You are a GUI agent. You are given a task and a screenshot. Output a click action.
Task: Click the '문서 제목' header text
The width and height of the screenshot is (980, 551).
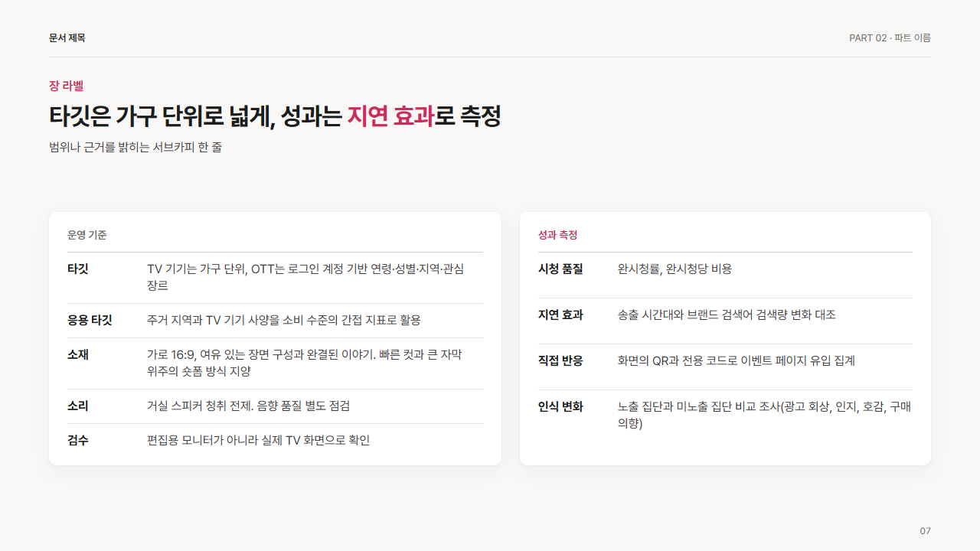point(67,37)
